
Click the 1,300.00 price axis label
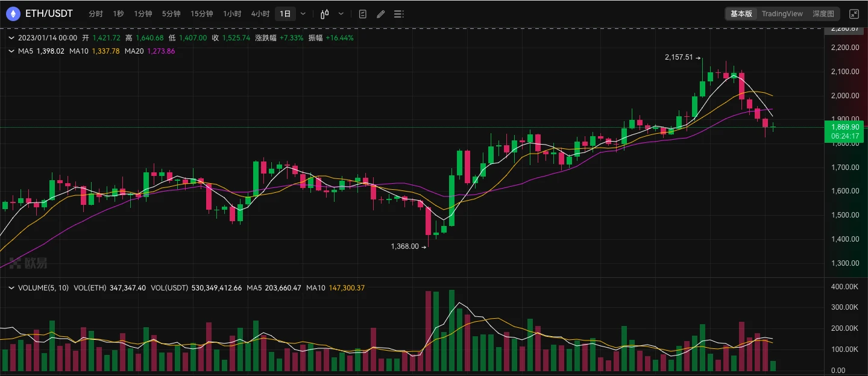pyautogui.click(x=844, y=263)
